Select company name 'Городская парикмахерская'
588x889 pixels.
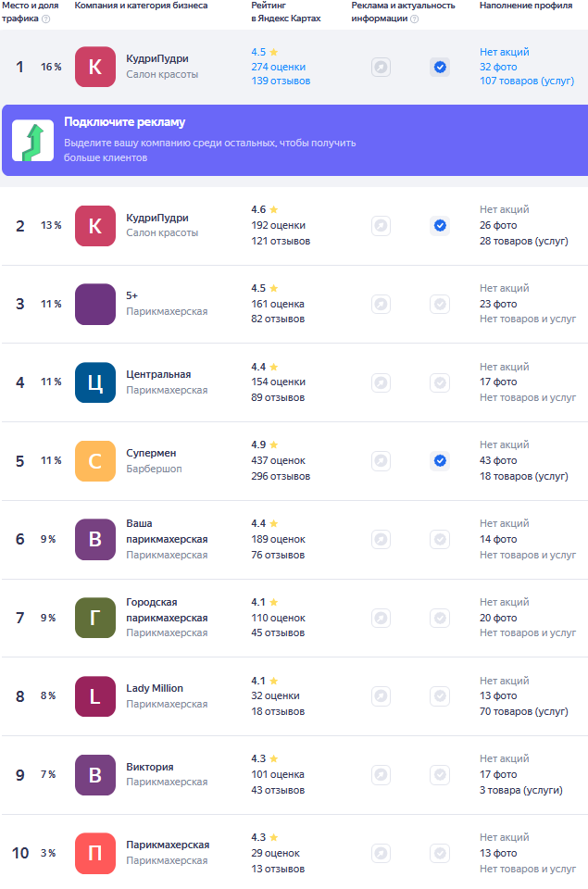(x=167, y=610)
